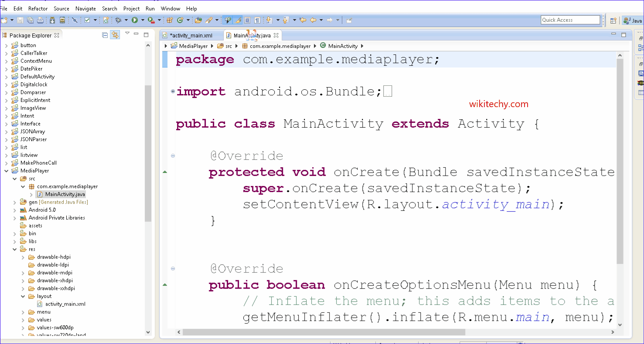This screenshot has width=644, height=344.
Task: Select the Java perspective button
Action: point(633,20)
